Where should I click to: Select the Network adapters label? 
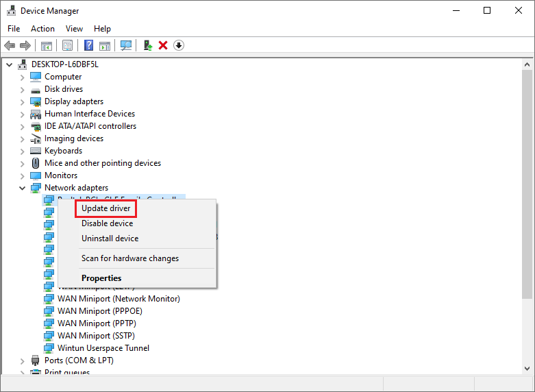[x=77, y=188]
